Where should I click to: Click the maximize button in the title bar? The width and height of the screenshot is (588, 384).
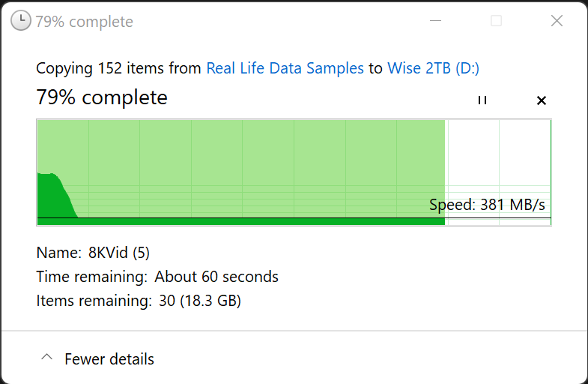pyautogui.click(x=496, y=21)
